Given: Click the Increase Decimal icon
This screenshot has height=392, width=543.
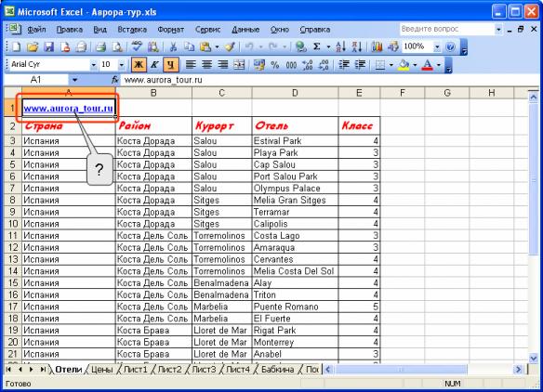Looking at the screenshot, I should pos(307,65).
